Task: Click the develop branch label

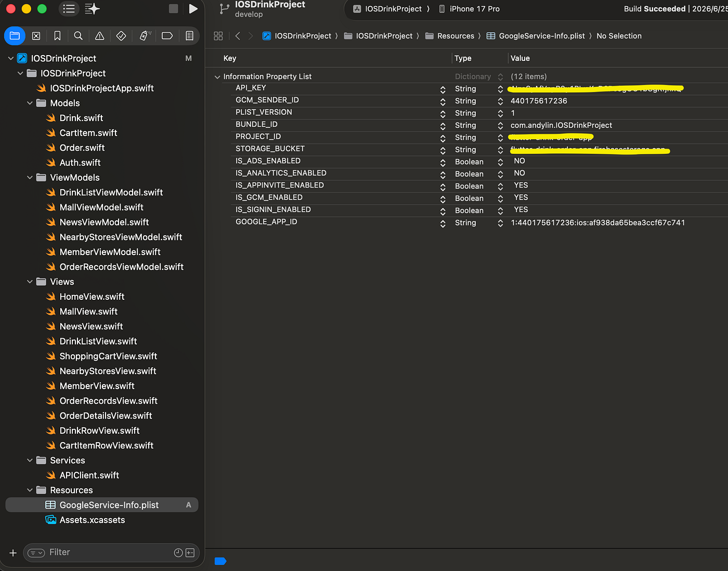Action: coord(249,14)
